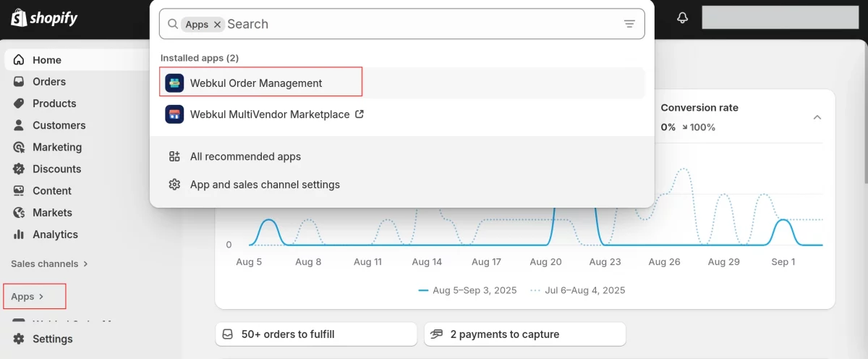Viewport: 868px width, 359px height.
Task: Navigate to Customers page
Action: click(x=59, y=125)
